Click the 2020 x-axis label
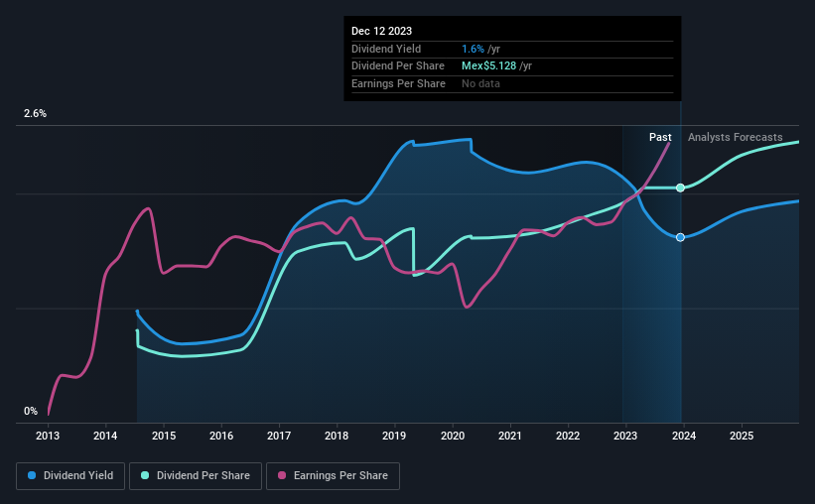The height and width of the screenshot is (504, 815). (453, 436)
